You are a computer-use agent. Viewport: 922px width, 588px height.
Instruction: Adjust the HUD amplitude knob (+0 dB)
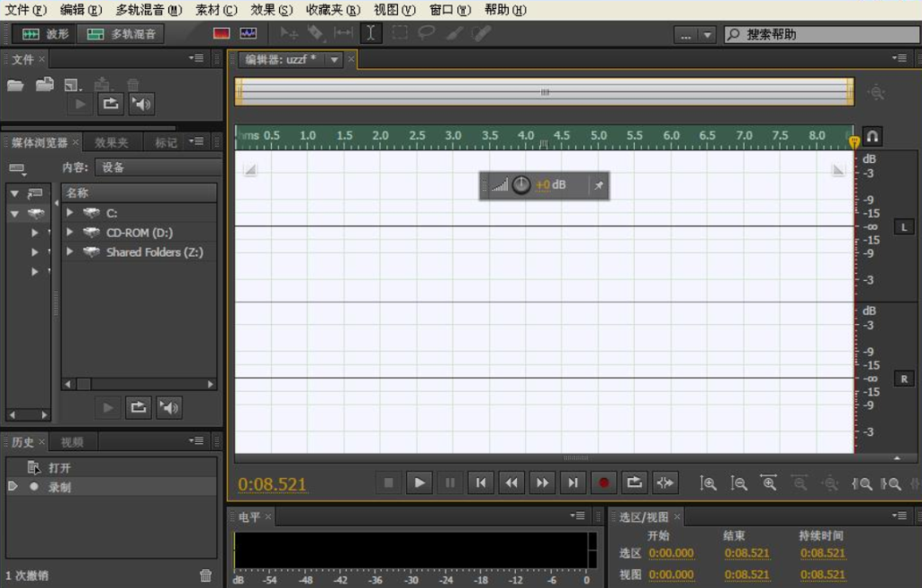pos(521,185)
